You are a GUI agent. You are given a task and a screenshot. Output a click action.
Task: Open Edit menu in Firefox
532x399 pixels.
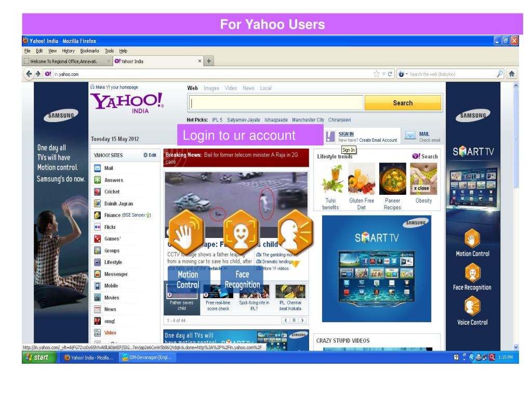pos(39,51)
